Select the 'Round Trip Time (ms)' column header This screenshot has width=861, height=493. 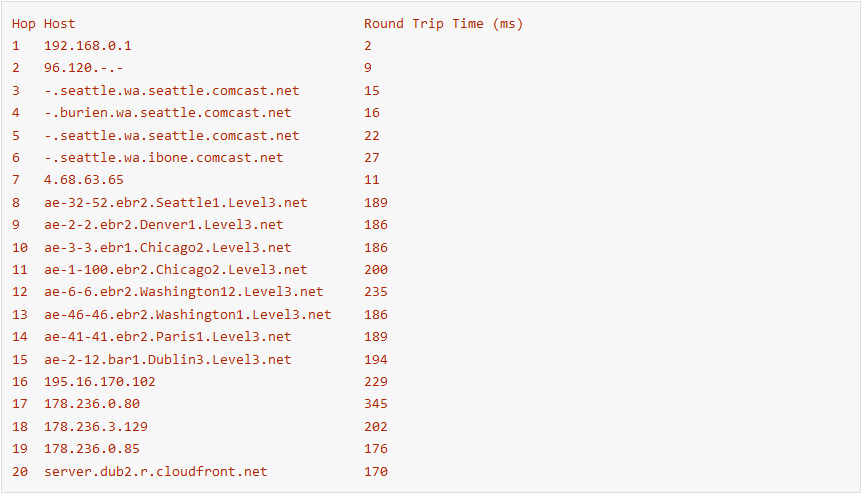click(443, 24)
